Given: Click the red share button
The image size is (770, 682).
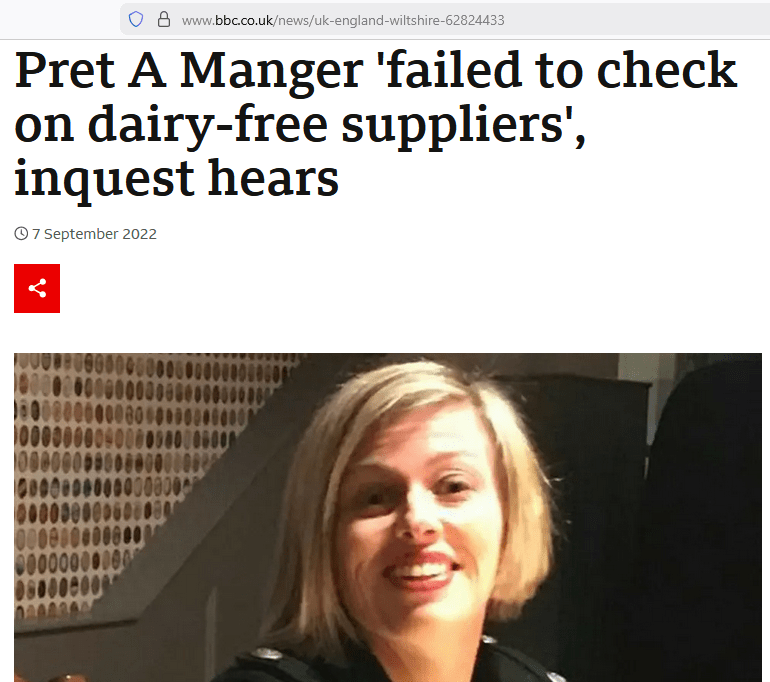Looking at the screenshot, I should pos(37,288).
